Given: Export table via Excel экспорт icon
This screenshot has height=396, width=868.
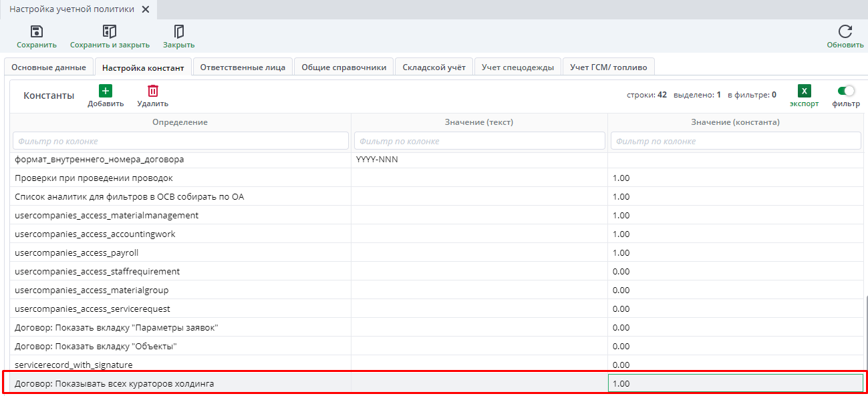Looking at the screenshot, I should [x=804, y=91].
